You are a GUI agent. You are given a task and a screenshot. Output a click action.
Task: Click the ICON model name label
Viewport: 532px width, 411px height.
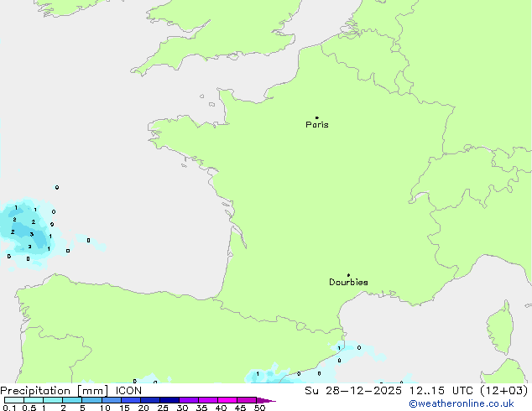[x=128, y=391]
